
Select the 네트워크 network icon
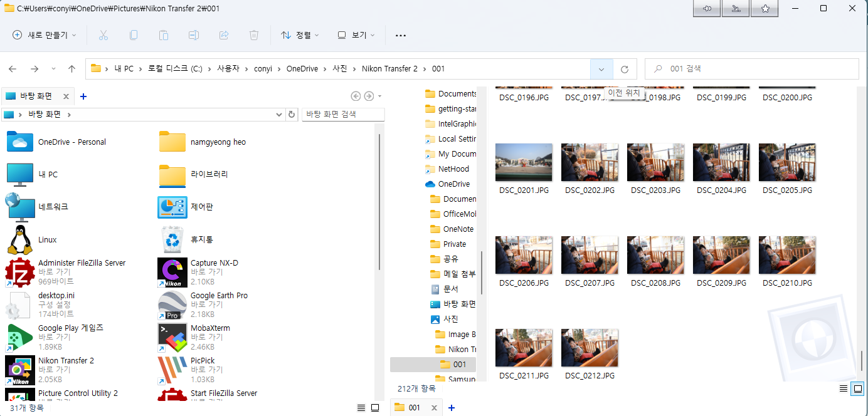point(19,207)
